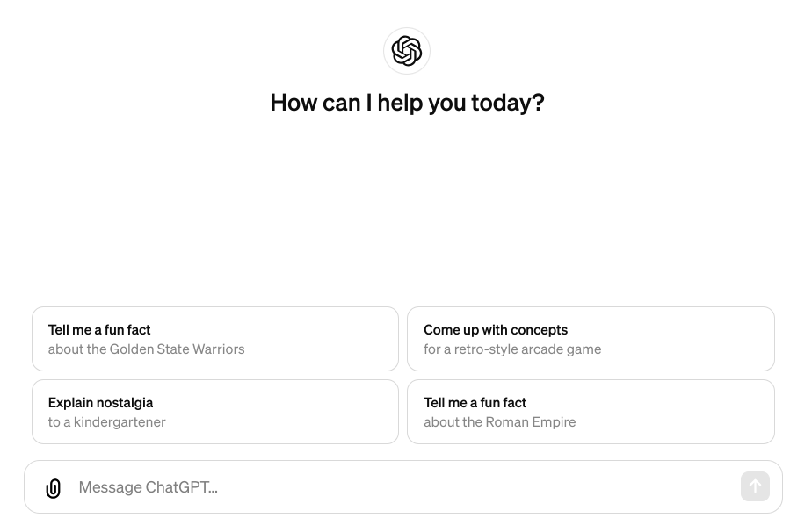Click the "Come up with concepts" title text
The image size is (812, 518).
[x=496, y=330]
